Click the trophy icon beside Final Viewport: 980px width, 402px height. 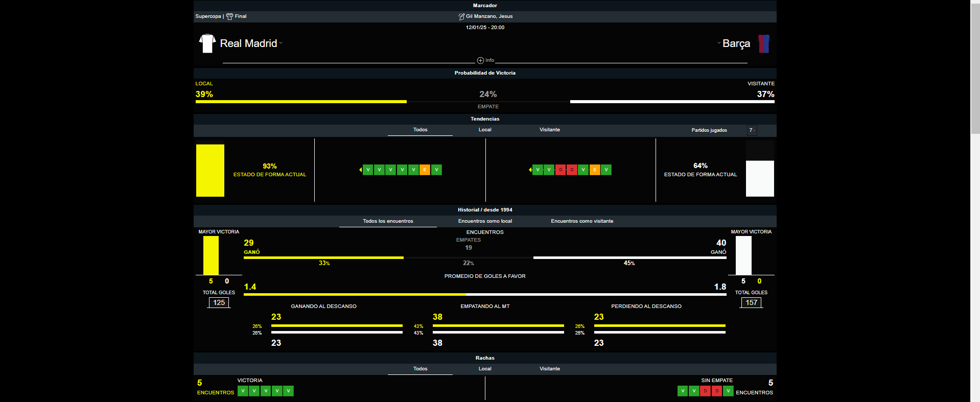coord(229,16)
